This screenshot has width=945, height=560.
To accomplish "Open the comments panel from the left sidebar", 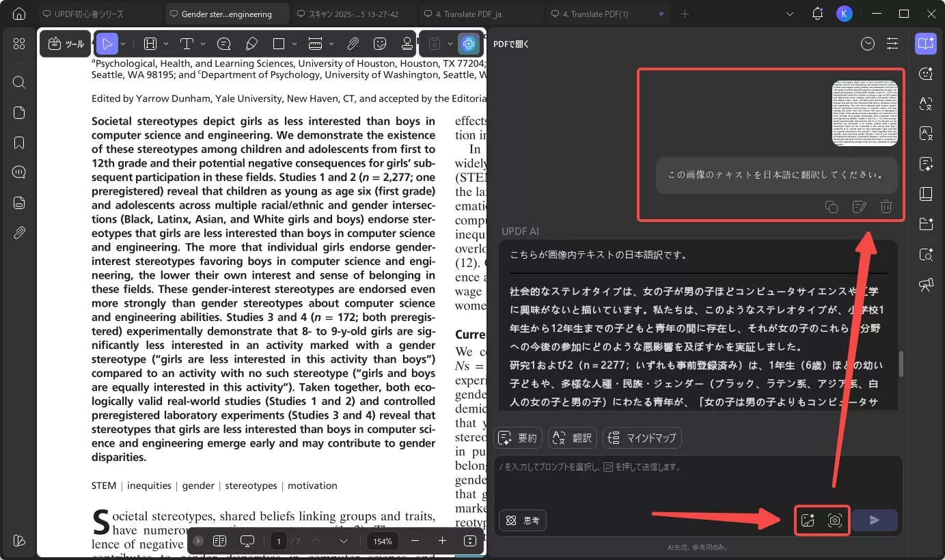I will (x=18, y=172).
